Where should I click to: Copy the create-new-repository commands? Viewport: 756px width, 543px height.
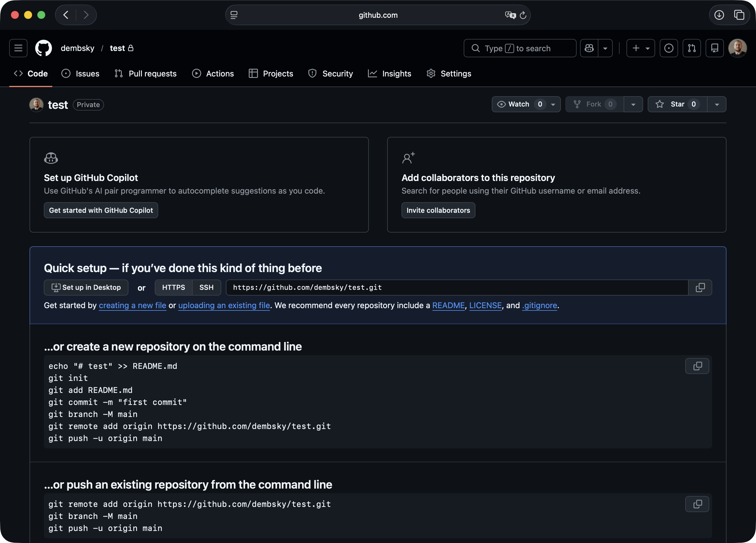697,366
